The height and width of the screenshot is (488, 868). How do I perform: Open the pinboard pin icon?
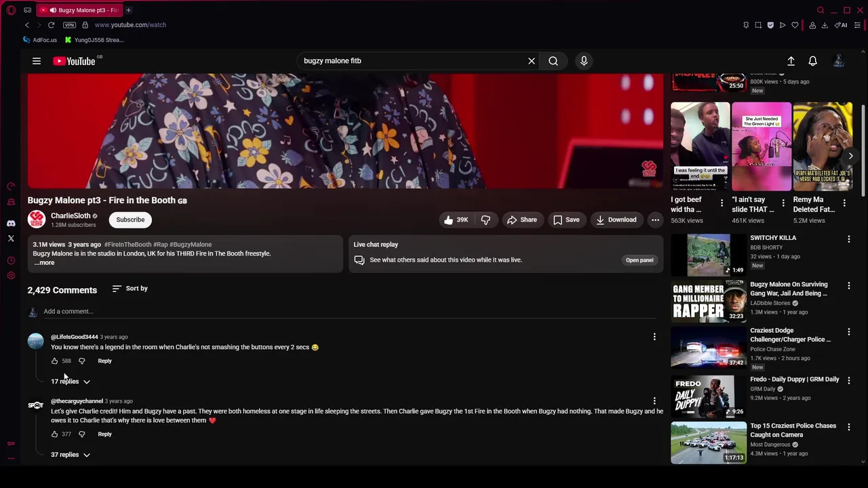(746, 25)
